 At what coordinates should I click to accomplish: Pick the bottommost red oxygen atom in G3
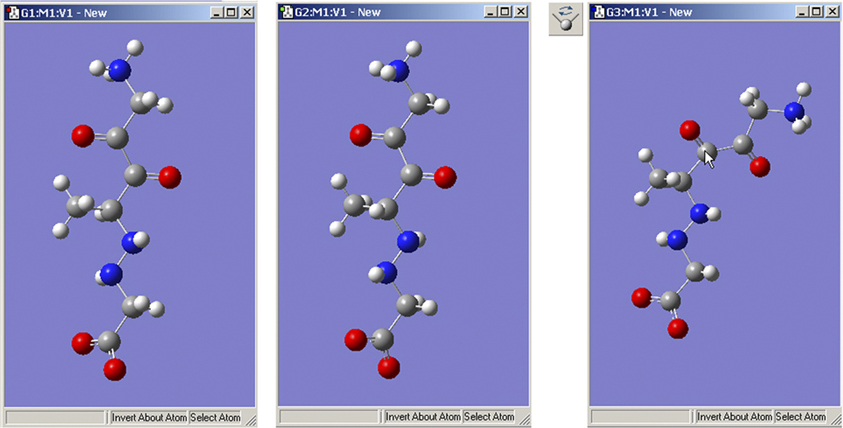click(678, 328)
